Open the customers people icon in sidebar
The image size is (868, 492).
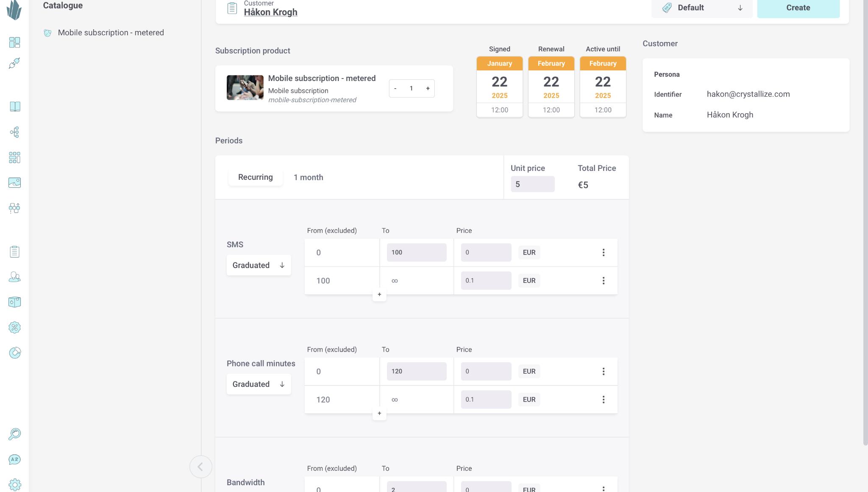tap(14, 277)
